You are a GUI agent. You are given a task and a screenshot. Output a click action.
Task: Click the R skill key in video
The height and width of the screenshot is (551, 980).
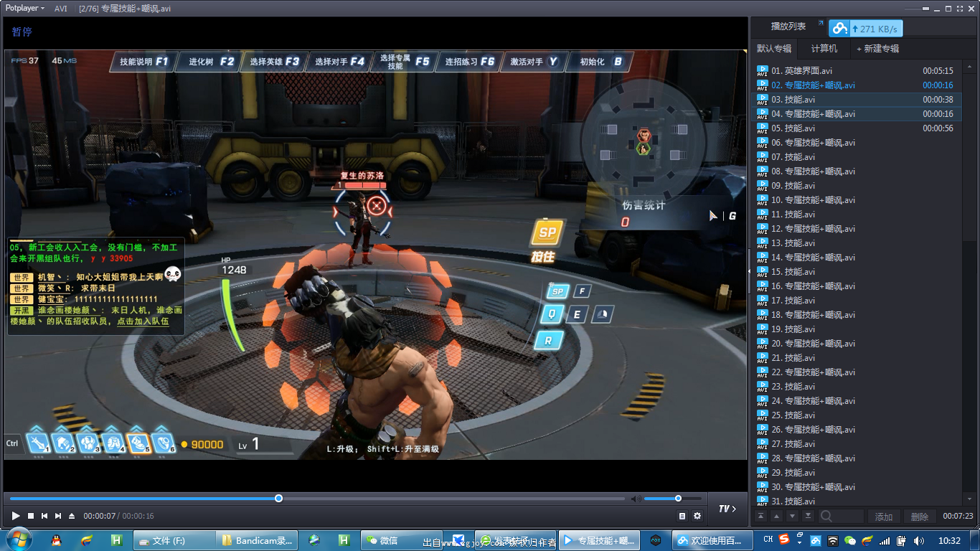coord(548,341)
